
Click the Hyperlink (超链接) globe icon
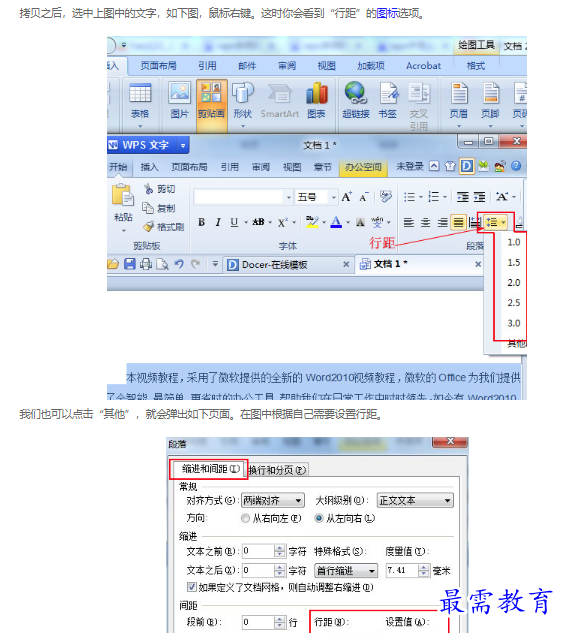(355, 93)
